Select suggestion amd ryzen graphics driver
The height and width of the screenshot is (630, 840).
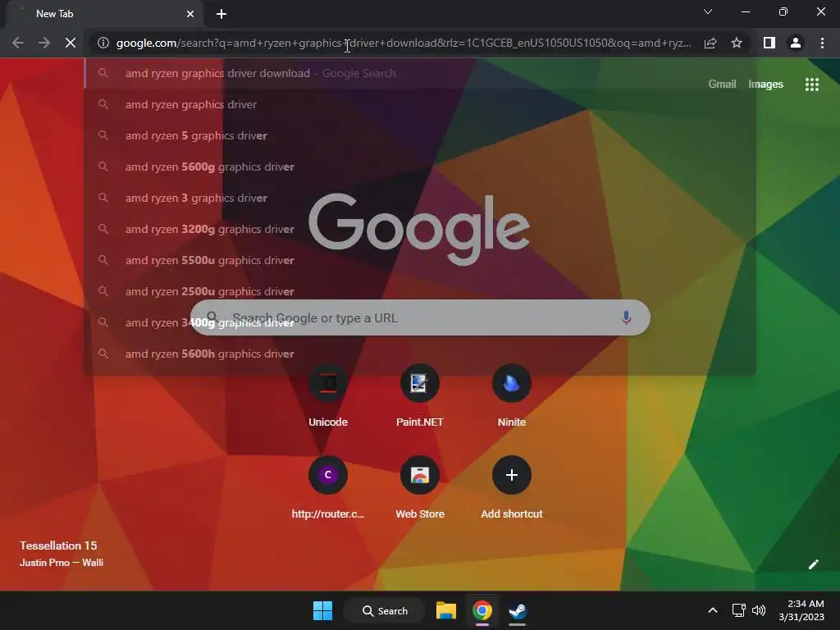coord(420,104)
